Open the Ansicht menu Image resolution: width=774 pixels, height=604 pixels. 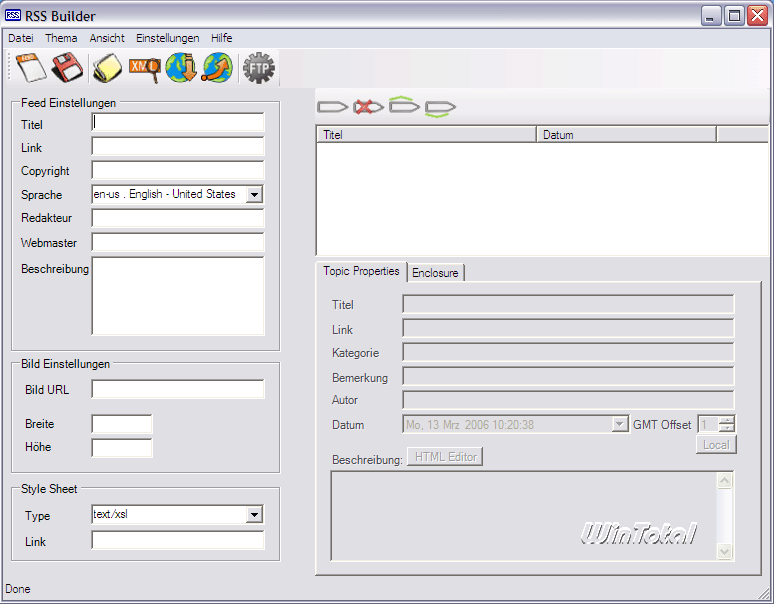click(x=107, y=38)
